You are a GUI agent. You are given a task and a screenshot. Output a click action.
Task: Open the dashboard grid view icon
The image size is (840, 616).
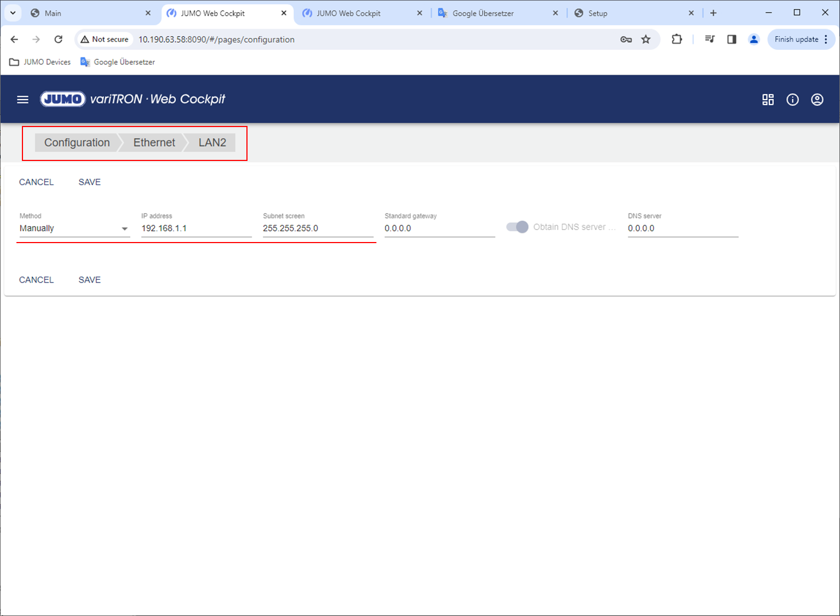[x=768, y=100]
